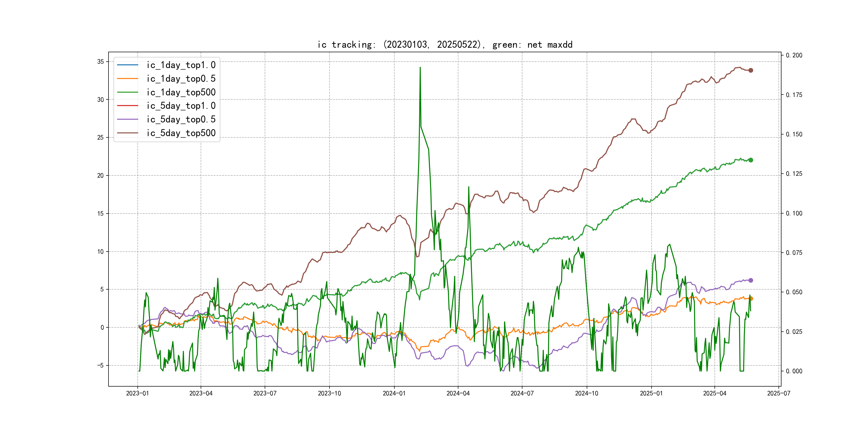Click the brown endpoint dot of ic_5day_top500
The height and width of the screenshot is (434, 868).
point(750,70)
